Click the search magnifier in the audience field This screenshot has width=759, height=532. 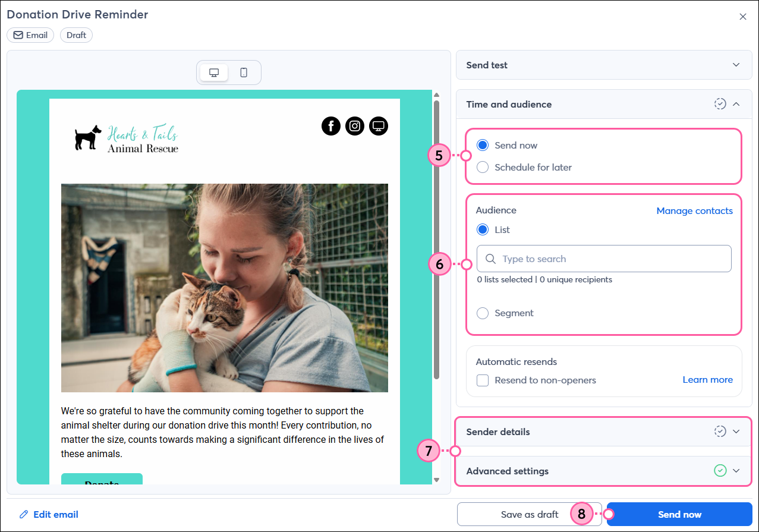coord(490,259)
